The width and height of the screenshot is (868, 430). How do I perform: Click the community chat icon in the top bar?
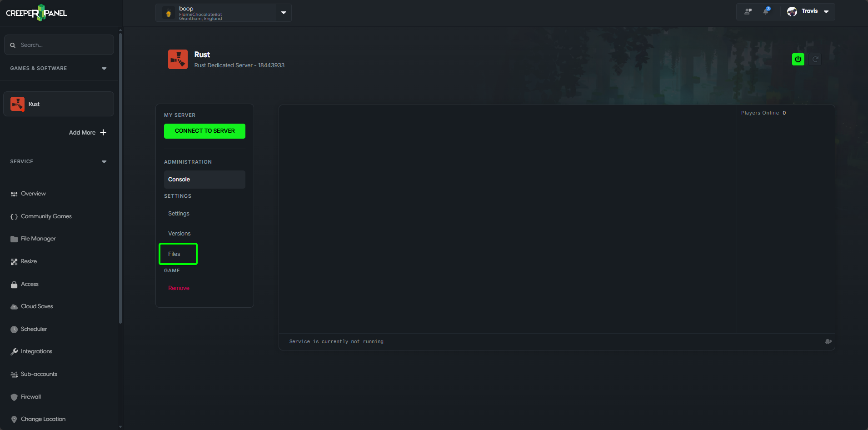[x=748, y=11]
